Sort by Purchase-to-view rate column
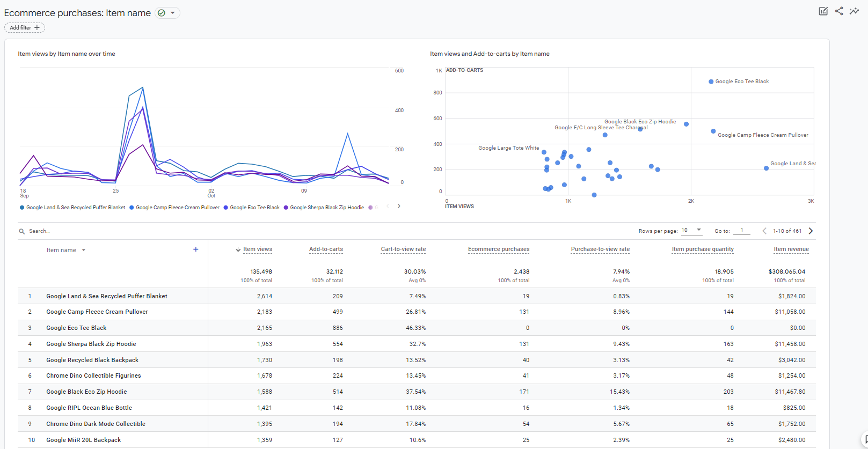This screenshot has height=449, width=868. [600, 249]
